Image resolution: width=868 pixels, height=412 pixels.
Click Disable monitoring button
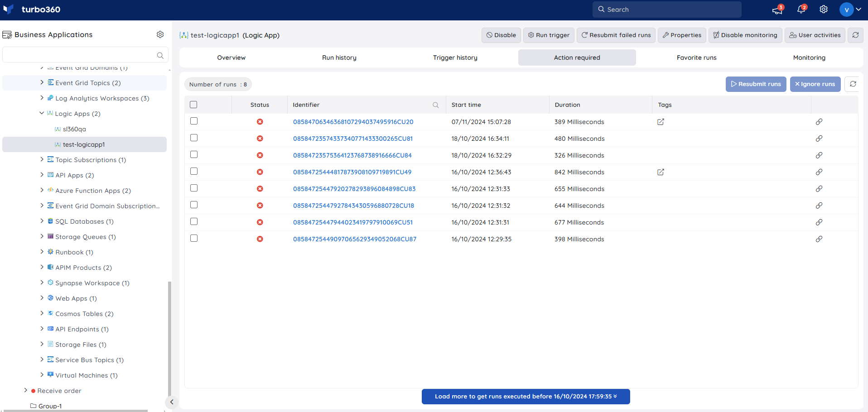coord(745,35)
